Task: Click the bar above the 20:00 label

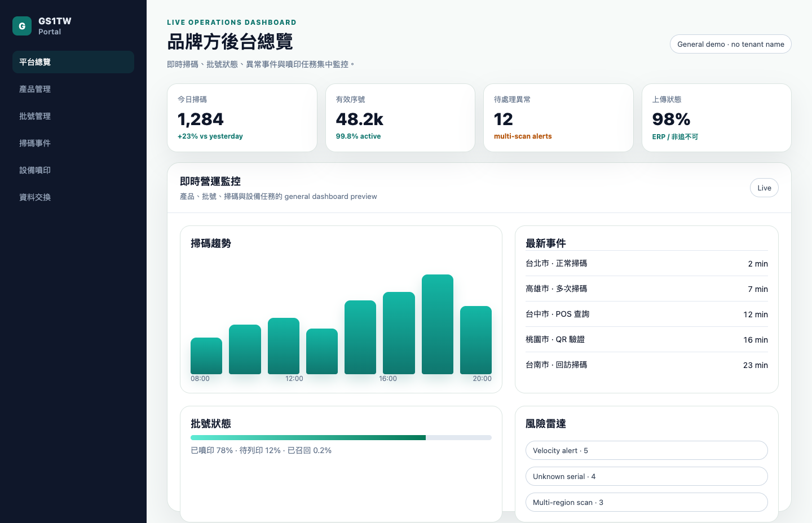Action: click(x=476, y=340)
